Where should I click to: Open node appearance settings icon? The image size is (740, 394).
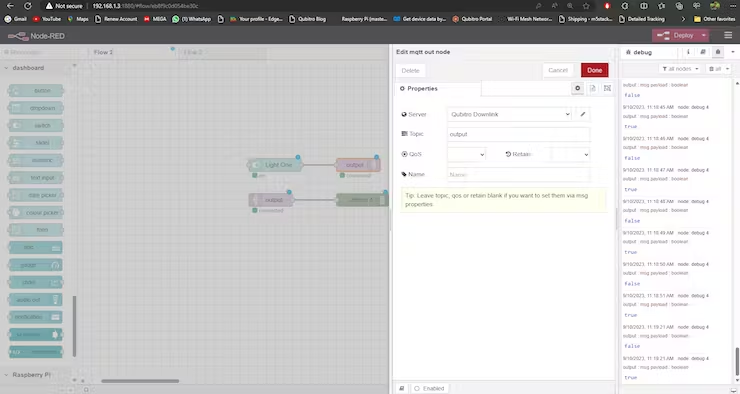[x=607, y=88]
